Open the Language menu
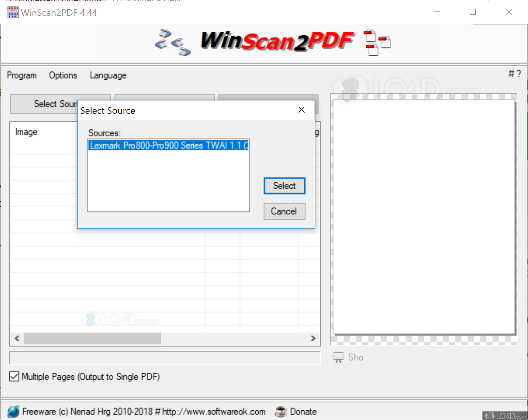The height and width of the screenshot is (420, 528). click(x=108, y=75)
